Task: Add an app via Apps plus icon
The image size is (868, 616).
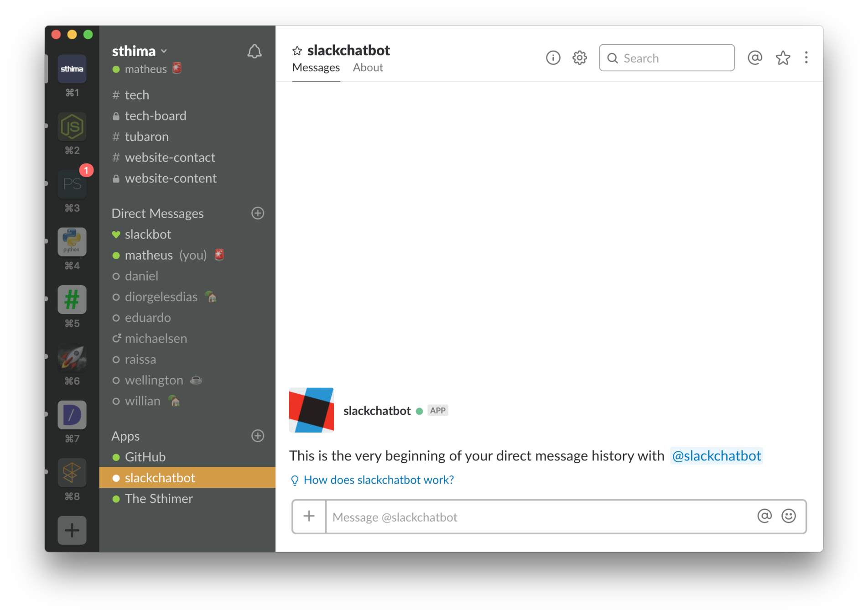Action: pyautogui.click(x=258, y=436)
